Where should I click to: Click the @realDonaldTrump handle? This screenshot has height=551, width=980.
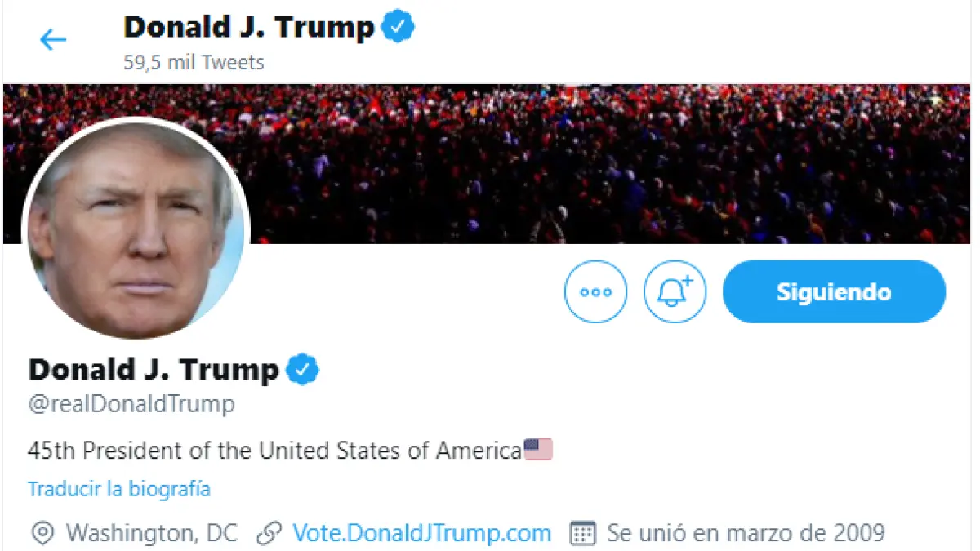[x=131, y=404]
